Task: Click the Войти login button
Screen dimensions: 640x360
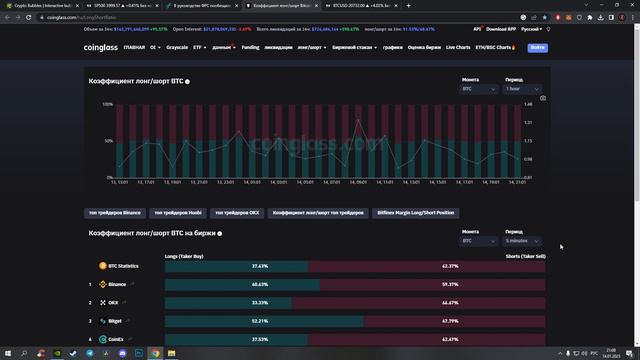Action: click(538, 48)
